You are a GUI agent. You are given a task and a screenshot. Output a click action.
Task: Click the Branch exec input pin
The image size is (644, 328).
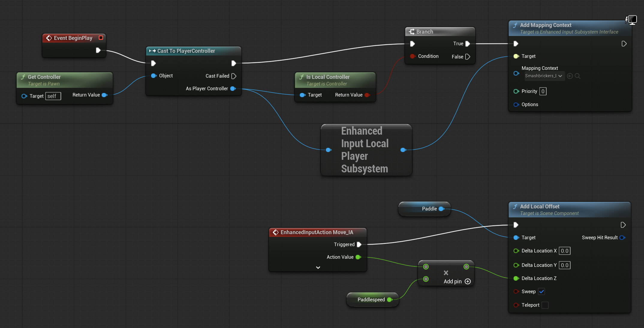(x=413, y=44)
